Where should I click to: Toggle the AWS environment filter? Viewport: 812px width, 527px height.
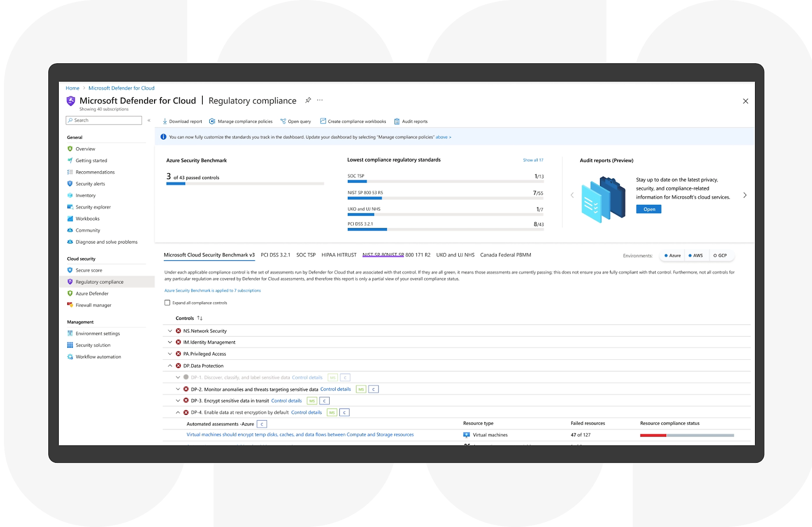coord(696,256)
